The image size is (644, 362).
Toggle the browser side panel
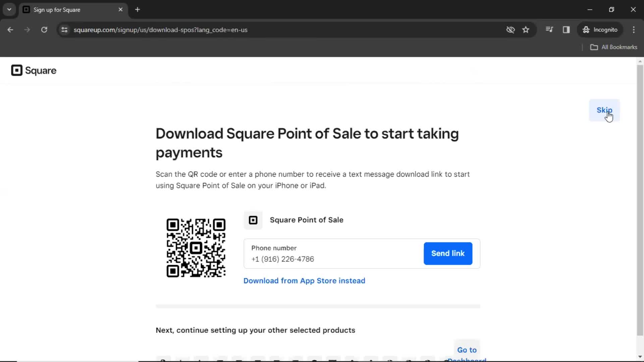(x=566, y=30)
